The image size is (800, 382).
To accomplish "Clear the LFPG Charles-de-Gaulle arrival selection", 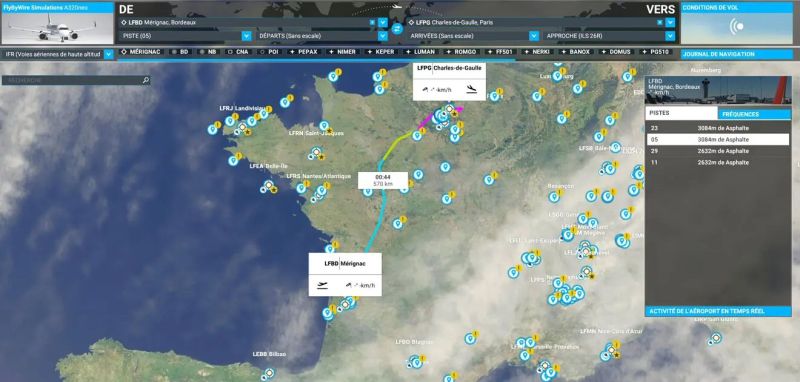I will (x=660, y=22).
